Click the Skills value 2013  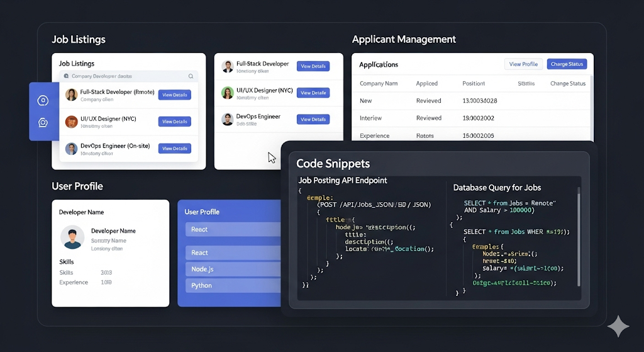pyautogui.click(x=106, y=273)
